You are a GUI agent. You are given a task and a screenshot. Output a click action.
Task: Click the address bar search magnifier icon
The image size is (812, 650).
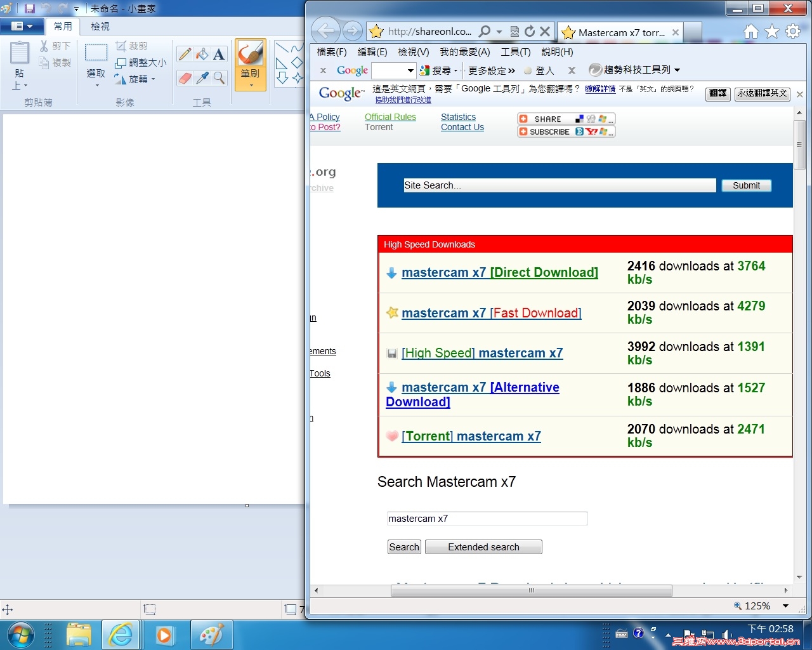(485, 31)
